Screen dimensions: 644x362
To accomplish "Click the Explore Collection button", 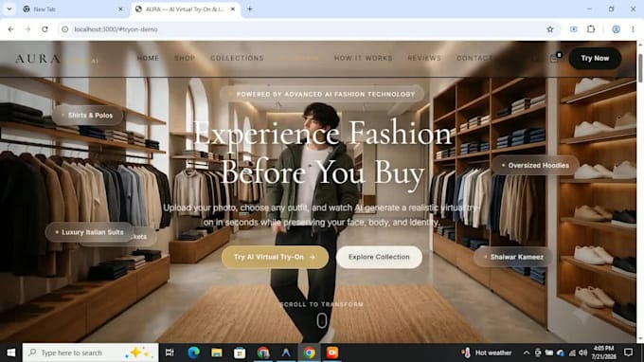I will point(379,257).
